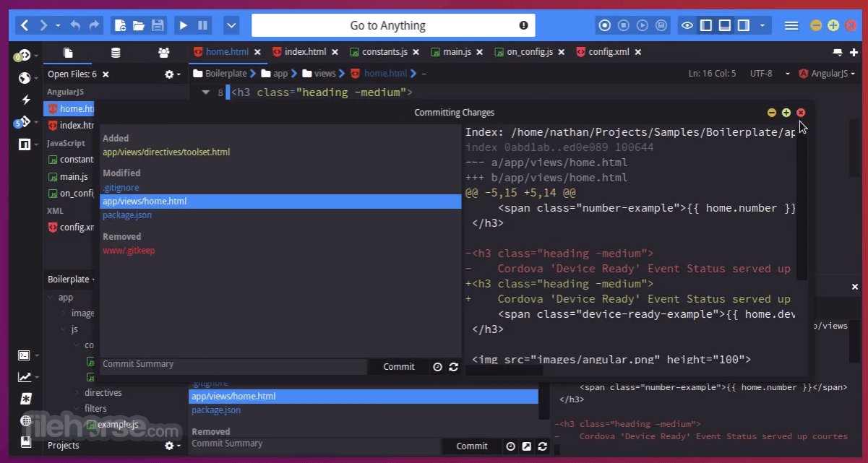Toggle the bottom pane visibility

(x=724, y=25)
